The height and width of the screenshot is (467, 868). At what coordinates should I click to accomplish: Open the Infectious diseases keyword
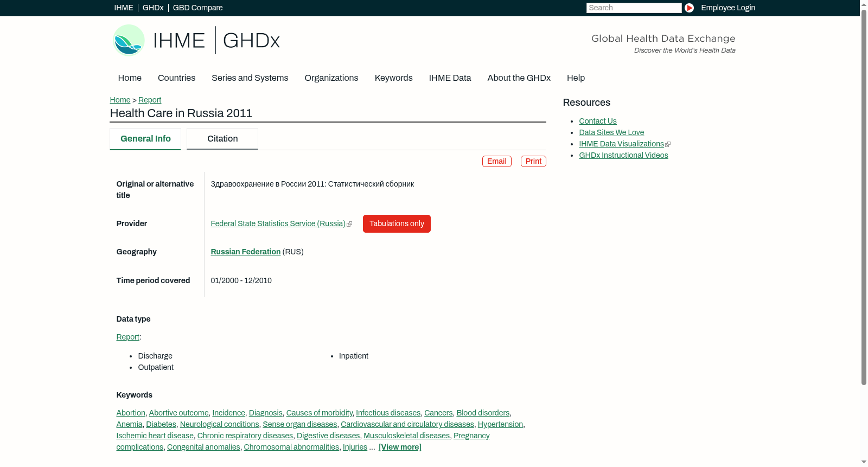(388, 413)
